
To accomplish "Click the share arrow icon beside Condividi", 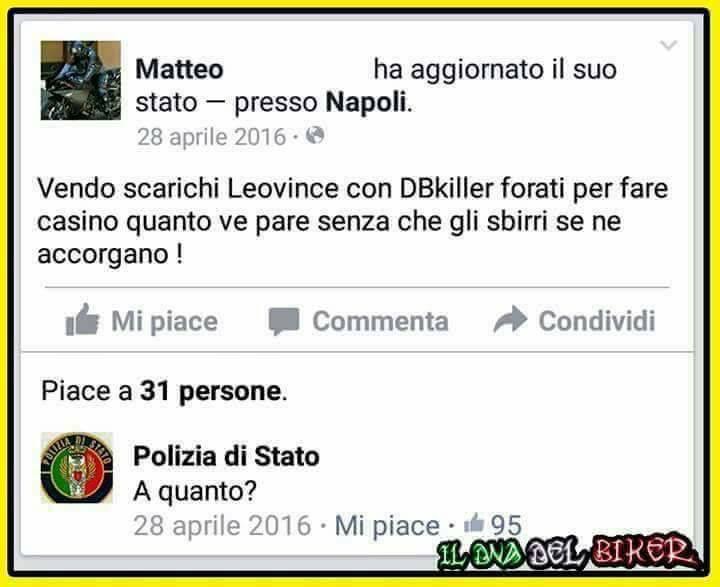I will point(510,319).
